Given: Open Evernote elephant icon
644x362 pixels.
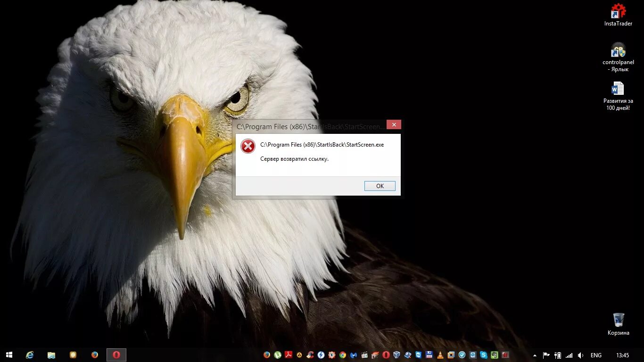Looking at the screenshot, I should click(x=495, y=355).
